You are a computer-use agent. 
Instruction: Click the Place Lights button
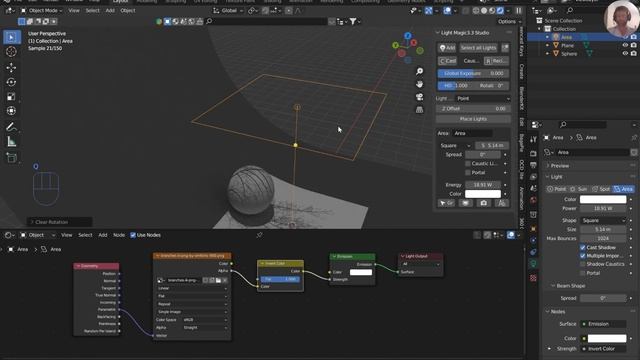tap(473, 119)
